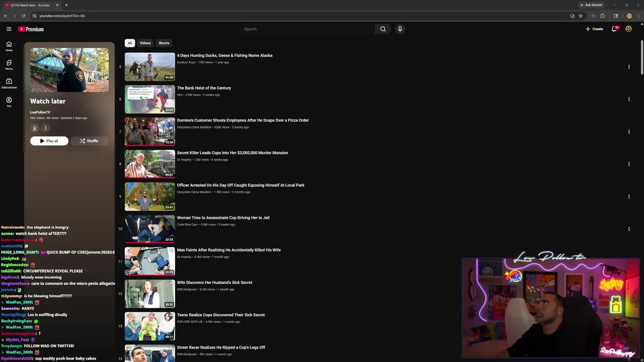Open options for Bank Heist video
The height and width of the screenshot is (362, 644).
click(629, 99)
